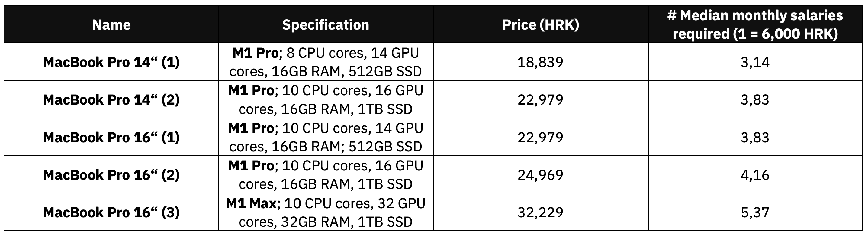Click the Specification column header
Screen dimensions: 868x237
coord(326,24)
